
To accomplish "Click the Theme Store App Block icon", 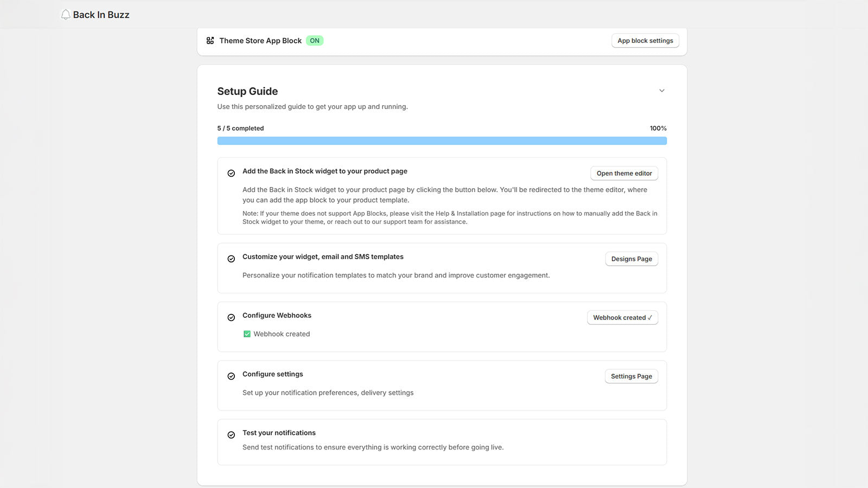I will 210,41.
